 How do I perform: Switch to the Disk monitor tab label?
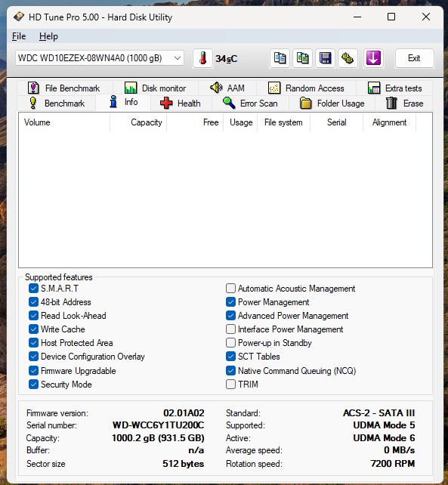(x=164, y=88)
